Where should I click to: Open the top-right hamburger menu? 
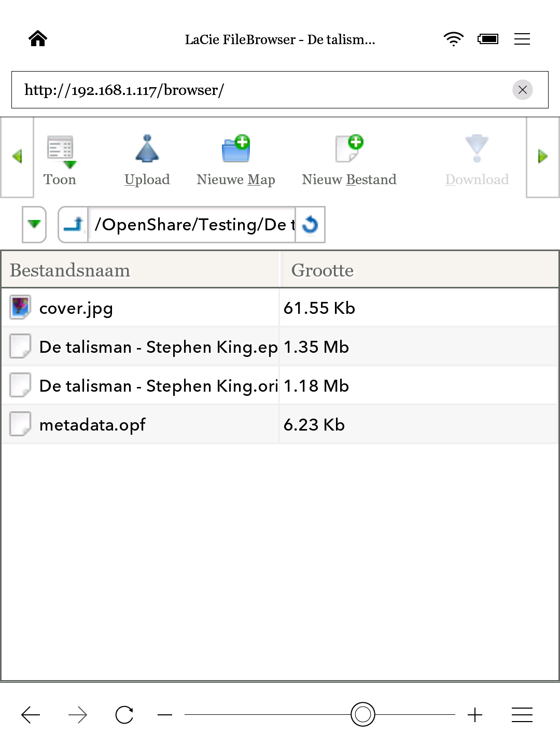click(x=522, y=39)
